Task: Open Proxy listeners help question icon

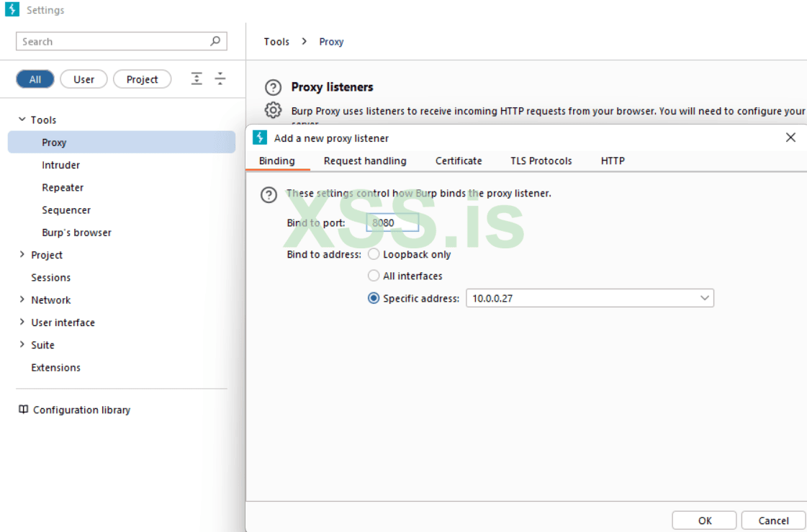Action: (x=273, y=87)
